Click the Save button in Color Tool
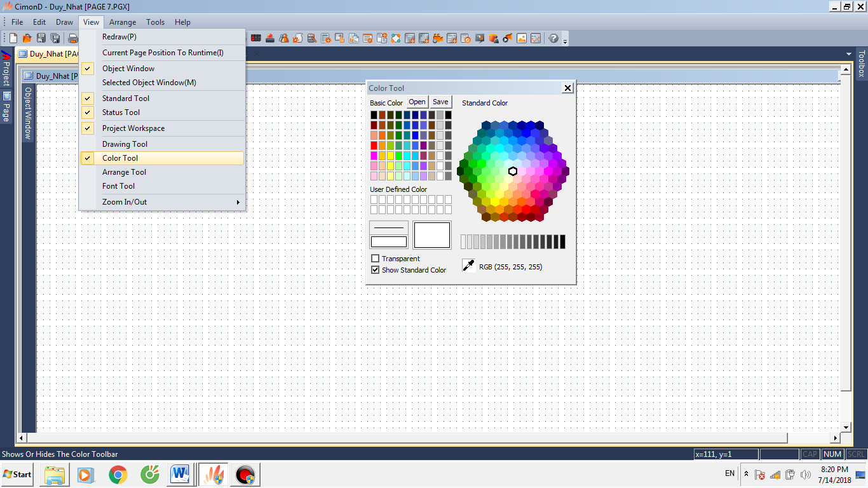 [440, 102]
